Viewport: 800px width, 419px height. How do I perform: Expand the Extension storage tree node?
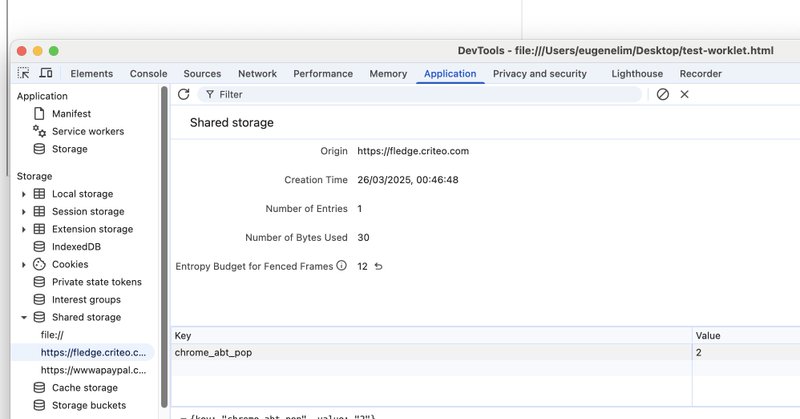pyautogui.click(x=23, y=229)
